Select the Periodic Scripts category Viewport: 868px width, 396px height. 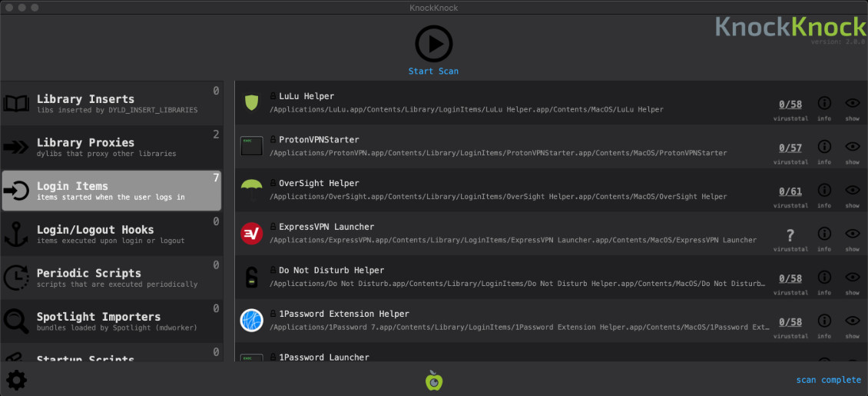tap(111, 278)
